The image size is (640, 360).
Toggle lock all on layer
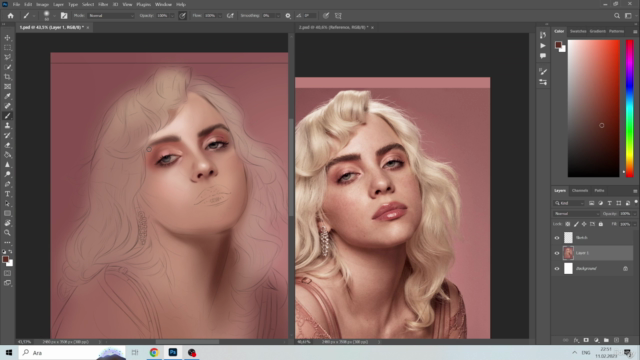pos(600,224)
